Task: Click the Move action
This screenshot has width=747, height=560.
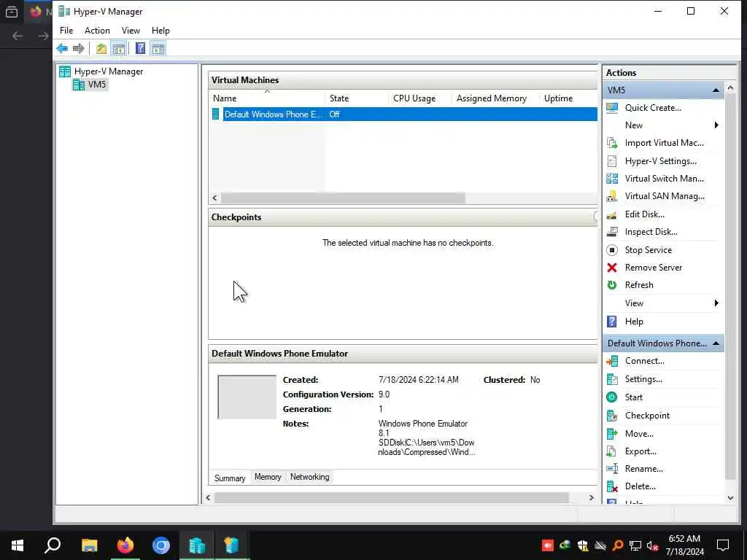Action: (639, 434)
